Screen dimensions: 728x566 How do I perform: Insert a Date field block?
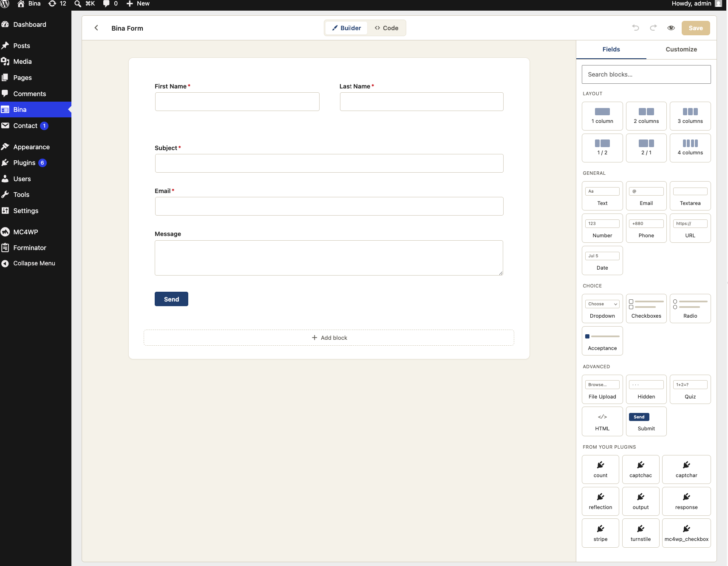click(x=602, y=261)
